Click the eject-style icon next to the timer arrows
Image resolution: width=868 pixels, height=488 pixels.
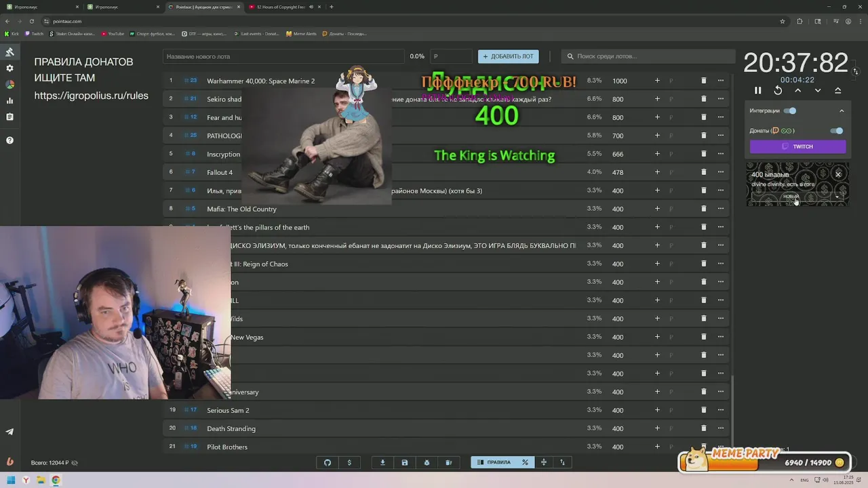[x=837, y=90]
